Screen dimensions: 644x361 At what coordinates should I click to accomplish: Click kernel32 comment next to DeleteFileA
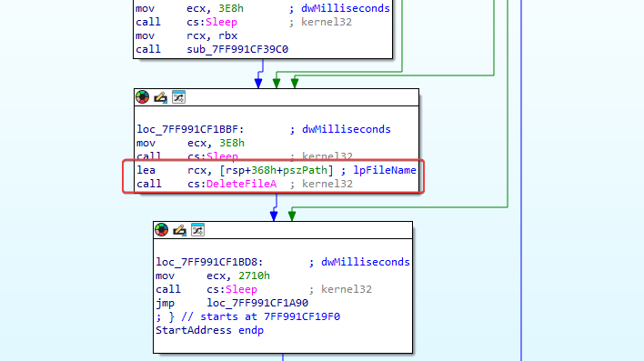pos(327,184)
